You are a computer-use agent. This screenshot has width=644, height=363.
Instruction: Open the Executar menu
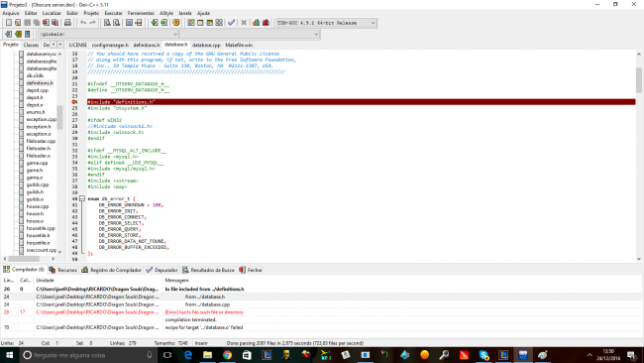tap(113, 13)
